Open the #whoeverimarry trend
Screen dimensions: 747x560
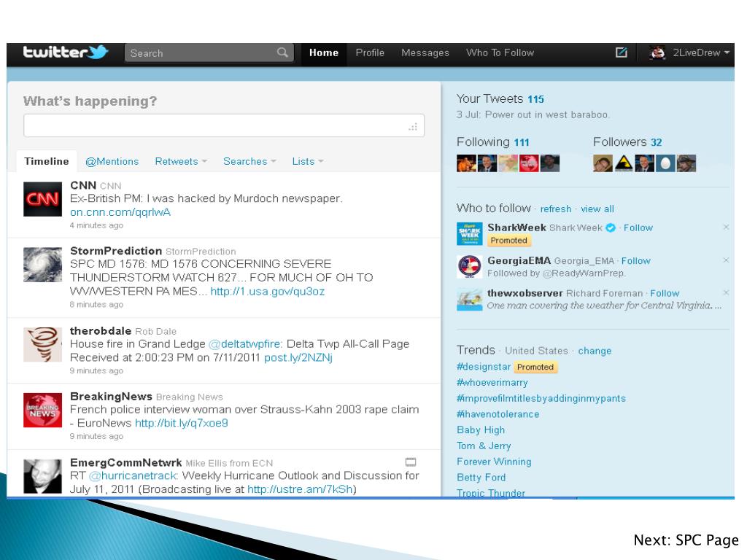(x=492, y=382)
